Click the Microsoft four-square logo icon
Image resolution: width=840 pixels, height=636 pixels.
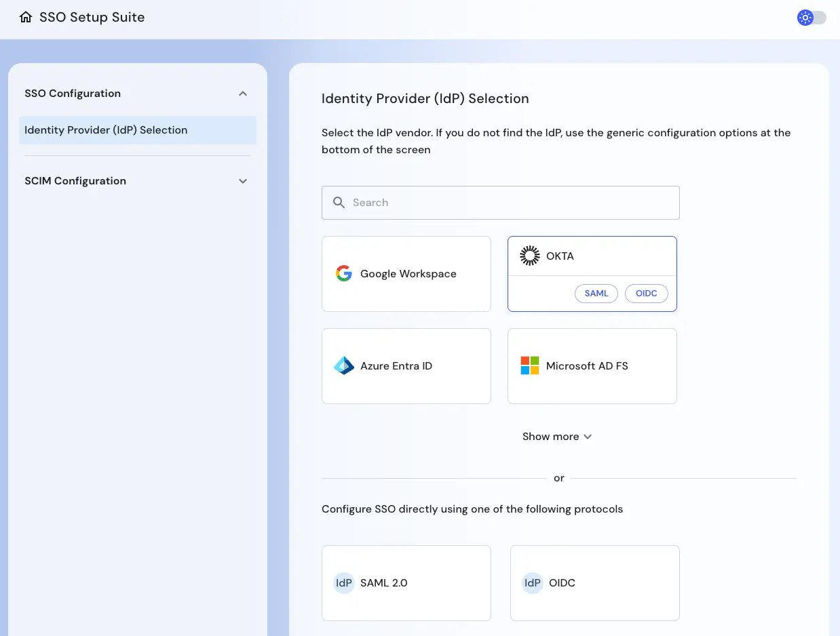[x=530, y=366]
